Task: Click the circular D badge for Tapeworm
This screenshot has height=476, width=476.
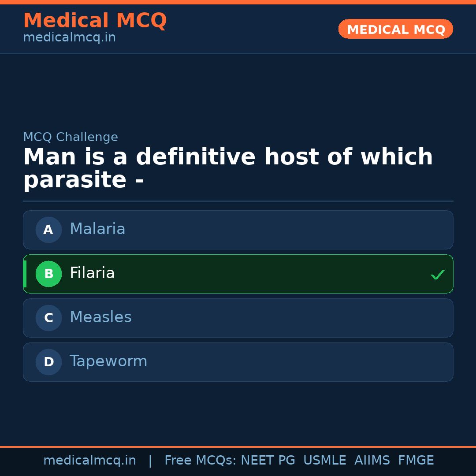Action: click(x=48, y=362)
